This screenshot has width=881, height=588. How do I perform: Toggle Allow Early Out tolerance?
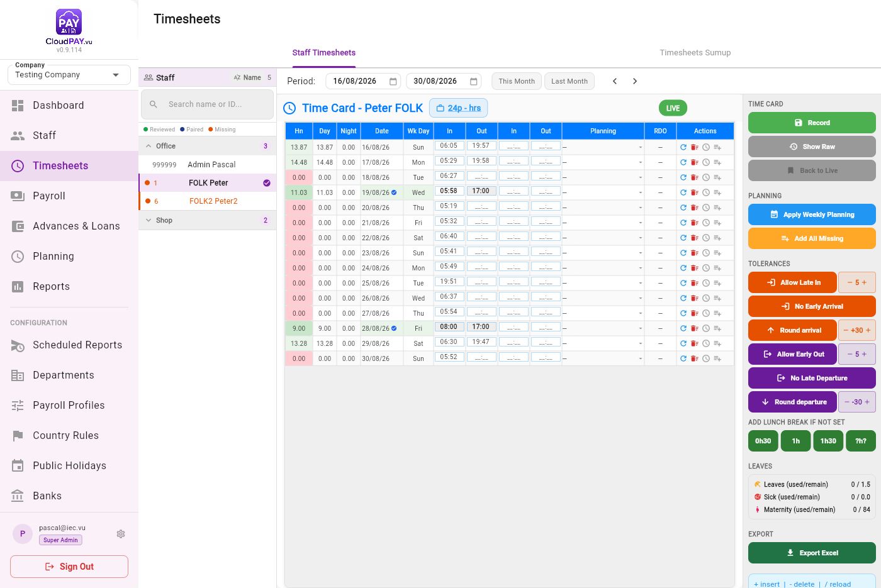click(x=792, y=354)
